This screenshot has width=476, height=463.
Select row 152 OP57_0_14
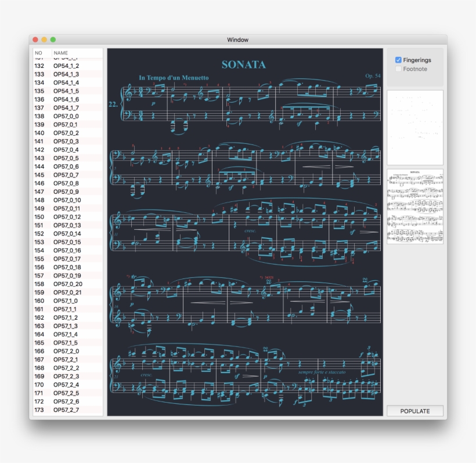point(68,234)
